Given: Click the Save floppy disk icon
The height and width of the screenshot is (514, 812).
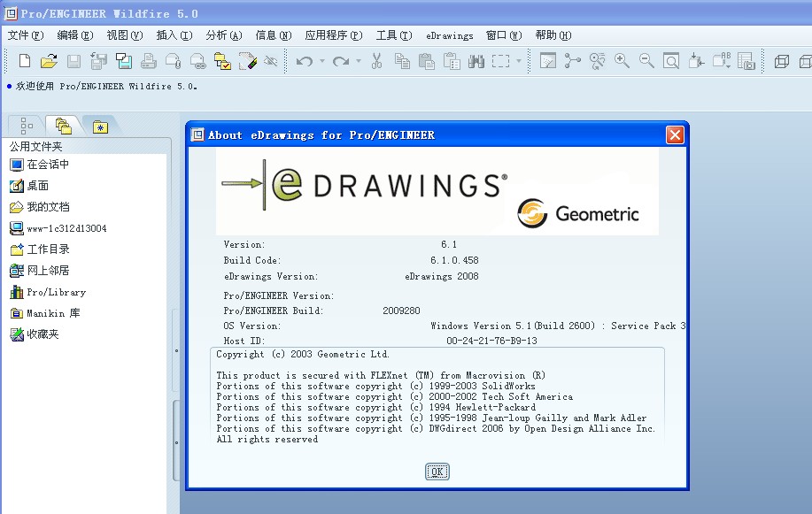Looking at the screenshot, I should click(74, 61).
